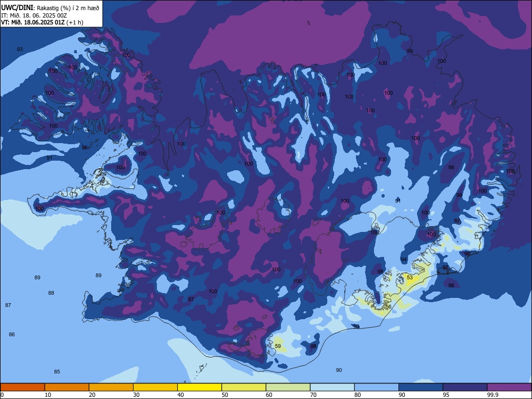The width and height of the screenshot is (532, 399).
Task: Click the 88 humidity value on the map
Action: [51, 293]
